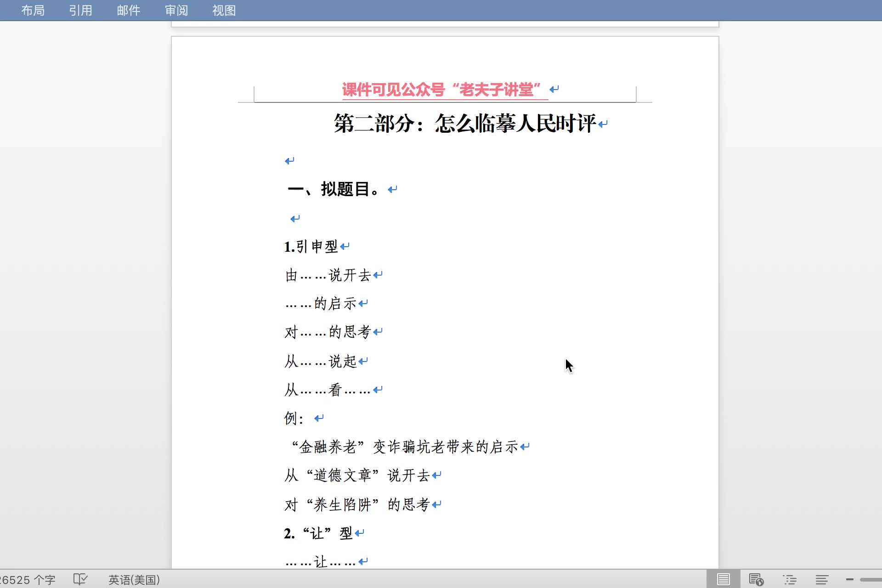
Task: Click the line 1.引申型
Action: [311, 247]
